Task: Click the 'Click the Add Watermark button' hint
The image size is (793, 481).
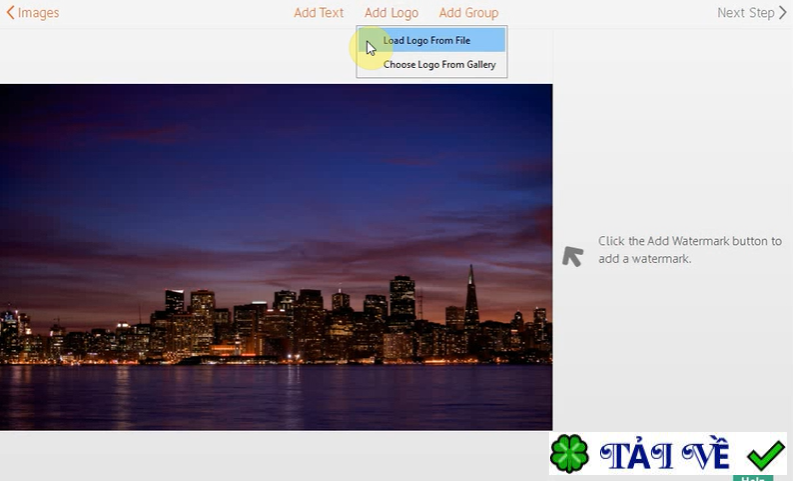Action: [x=689, y=250]
